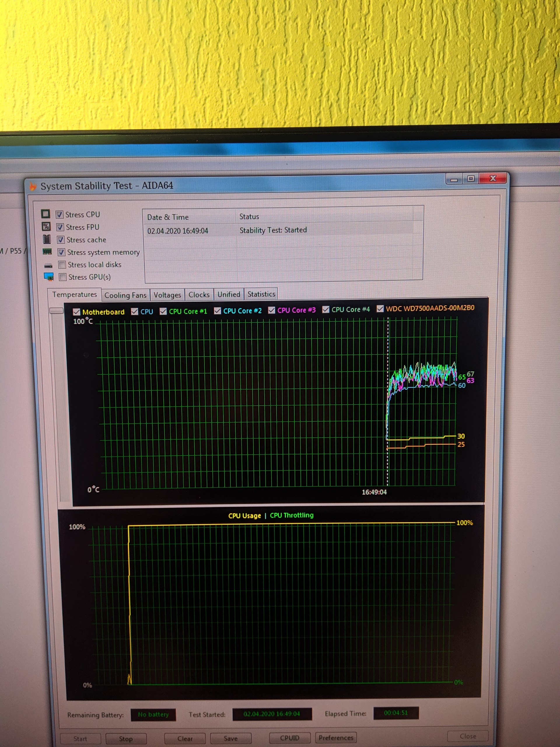Toggle the CPU Core #4 graph checkbox
The image size is (560, 747).
[x=326, y=309]
